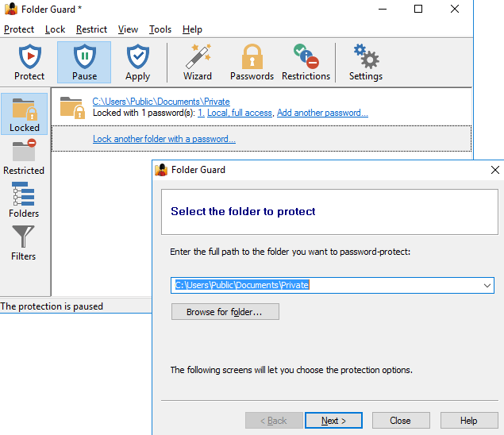This screenshot has width=504, height=435.
Task: Switch to the Folders tree view
Action: (x=24, y=200)
